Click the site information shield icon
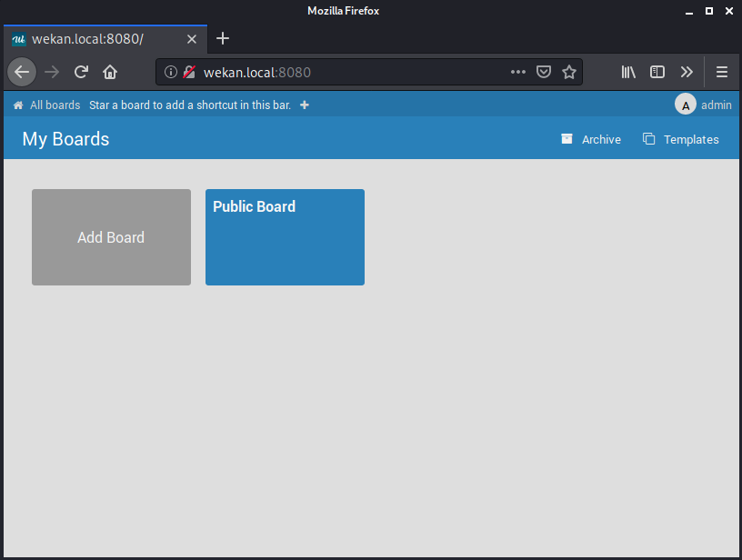The height and width of the screenshot is (560, 742). click(188, 71)
